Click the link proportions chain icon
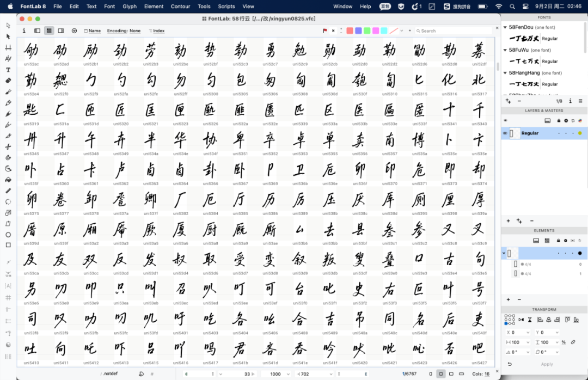 coord(572,342)
